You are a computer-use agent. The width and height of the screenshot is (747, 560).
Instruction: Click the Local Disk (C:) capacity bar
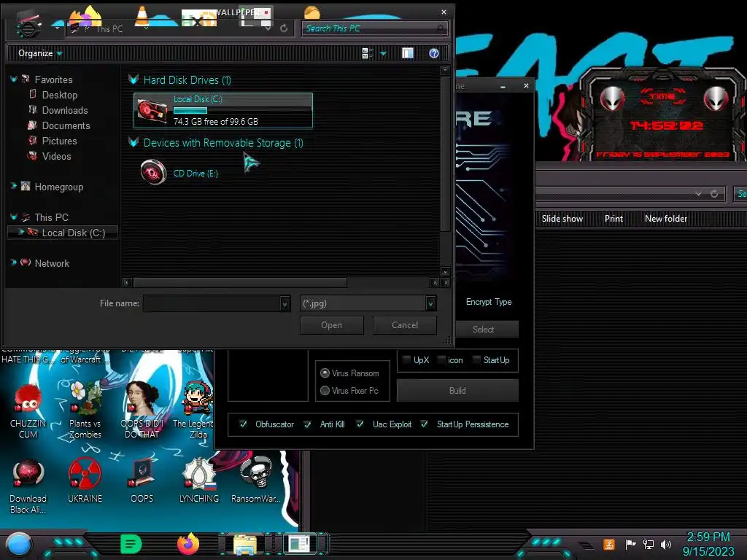(242, 111)
